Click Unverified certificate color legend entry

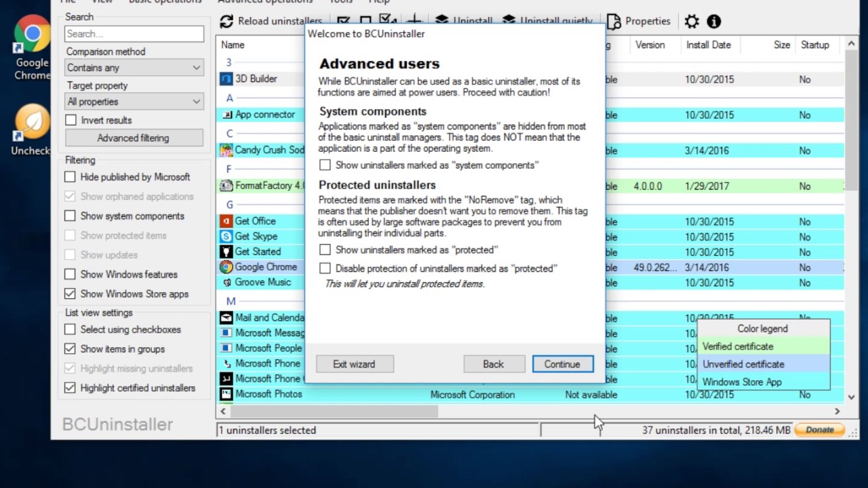tap(764, 364)
